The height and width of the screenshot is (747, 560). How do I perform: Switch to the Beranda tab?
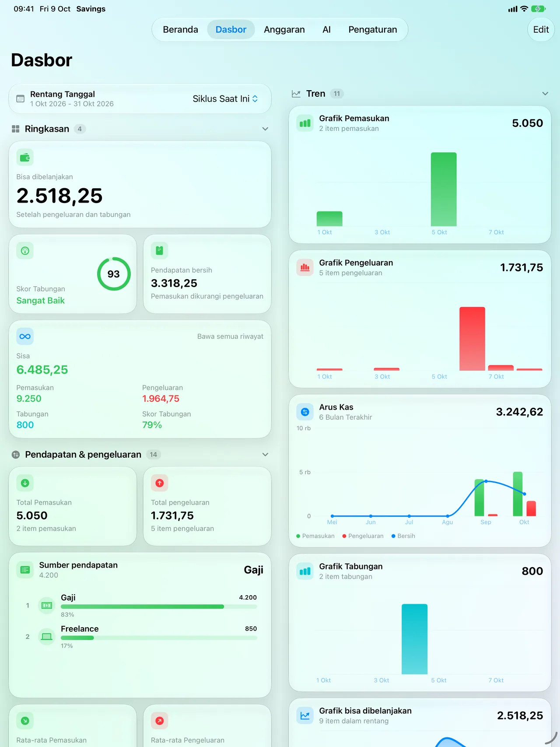[x=180, y=30]
